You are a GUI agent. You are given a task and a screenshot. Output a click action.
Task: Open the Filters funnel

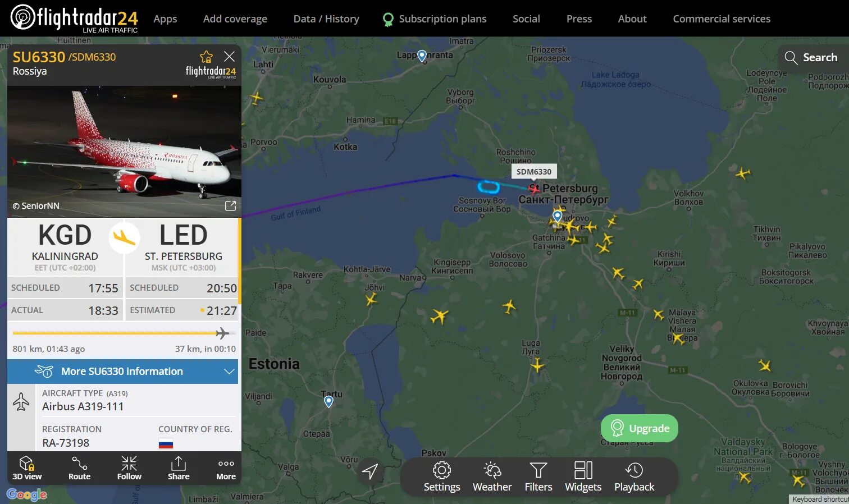(538, 477)
